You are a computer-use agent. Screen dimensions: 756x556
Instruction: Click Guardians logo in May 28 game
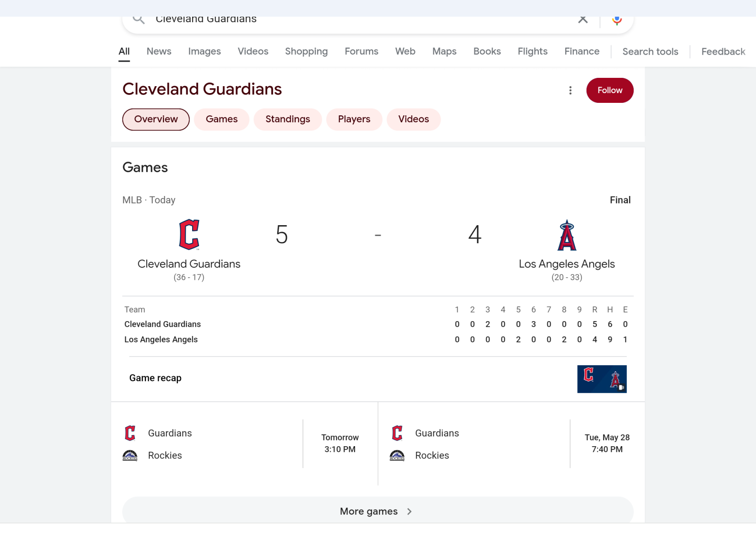click(397, 433)
